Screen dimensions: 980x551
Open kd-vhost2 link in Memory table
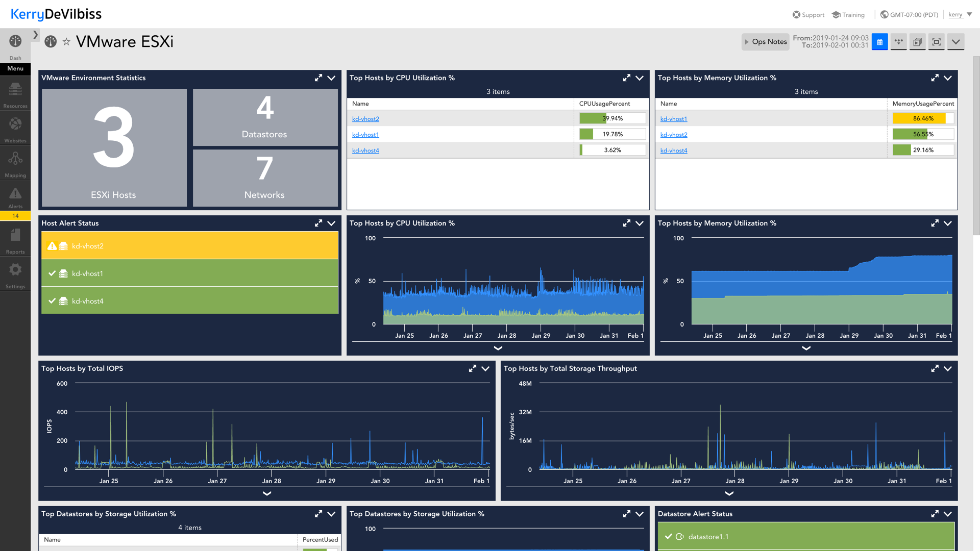click(x=674, y=135)
